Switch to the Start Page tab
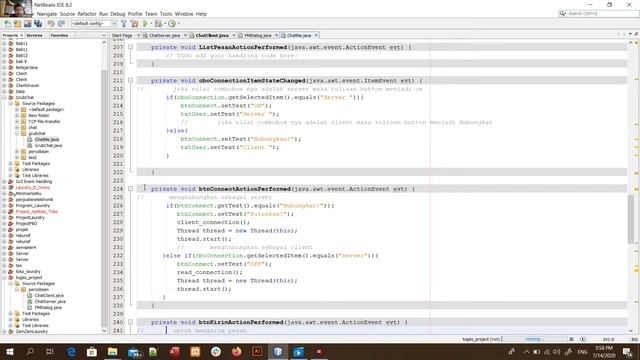The height and width of the screenshot is (360, 640). [x=122, y=36]
